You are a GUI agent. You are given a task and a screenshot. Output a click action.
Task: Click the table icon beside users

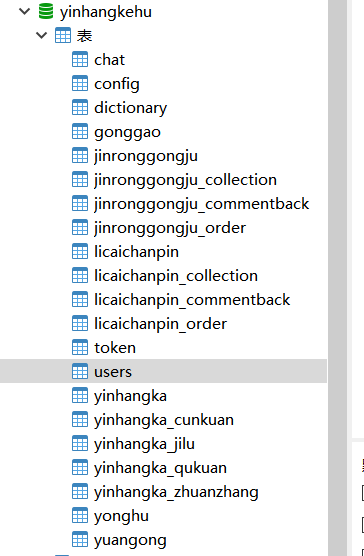[80, 371]
